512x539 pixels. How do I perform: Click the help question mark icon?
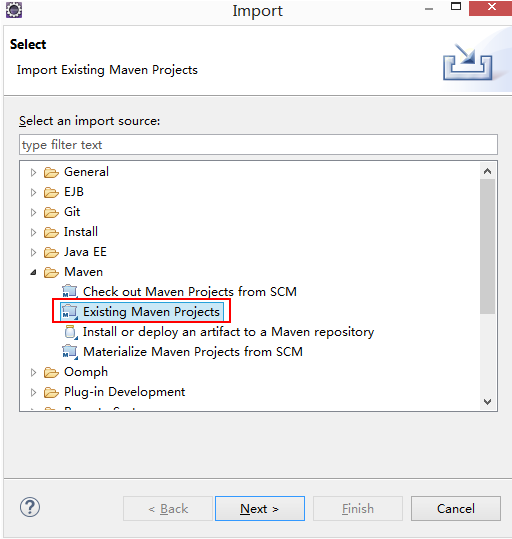pyautogui.click(x=30, y=507)
